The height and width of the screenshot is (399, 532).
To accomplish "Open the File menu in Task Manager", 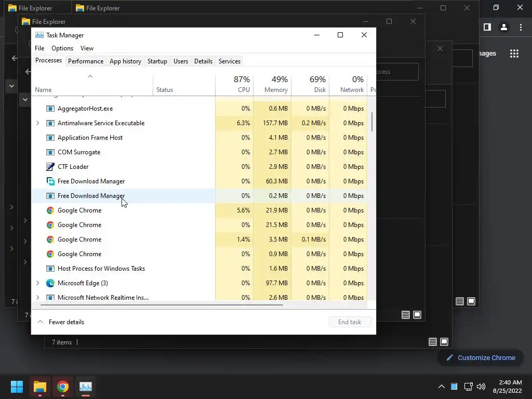I will 39,48.
